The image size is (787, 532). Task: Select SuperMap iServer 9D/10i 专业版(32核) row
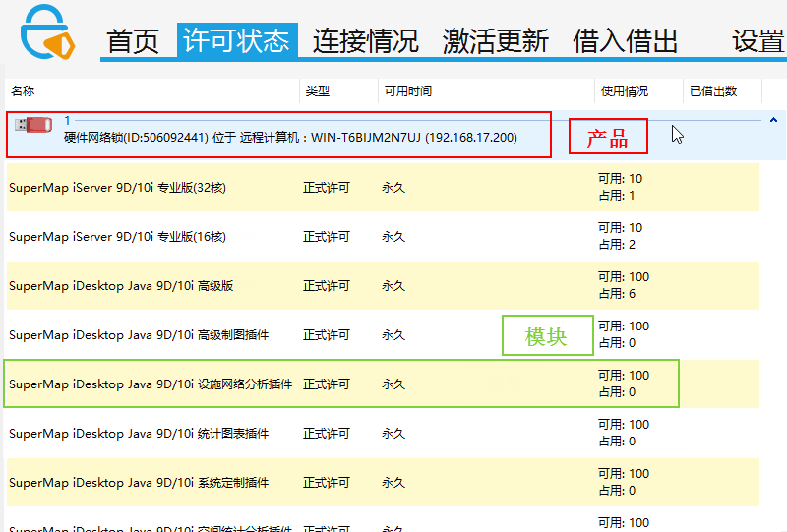(383, 187)
